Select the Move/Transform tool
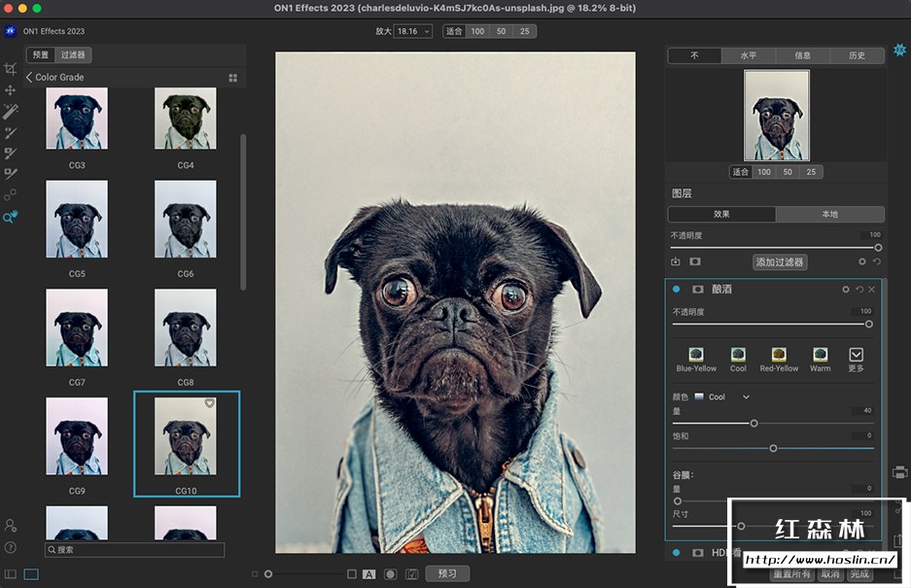This screenshot has height=588, width=911. (10, 90)
